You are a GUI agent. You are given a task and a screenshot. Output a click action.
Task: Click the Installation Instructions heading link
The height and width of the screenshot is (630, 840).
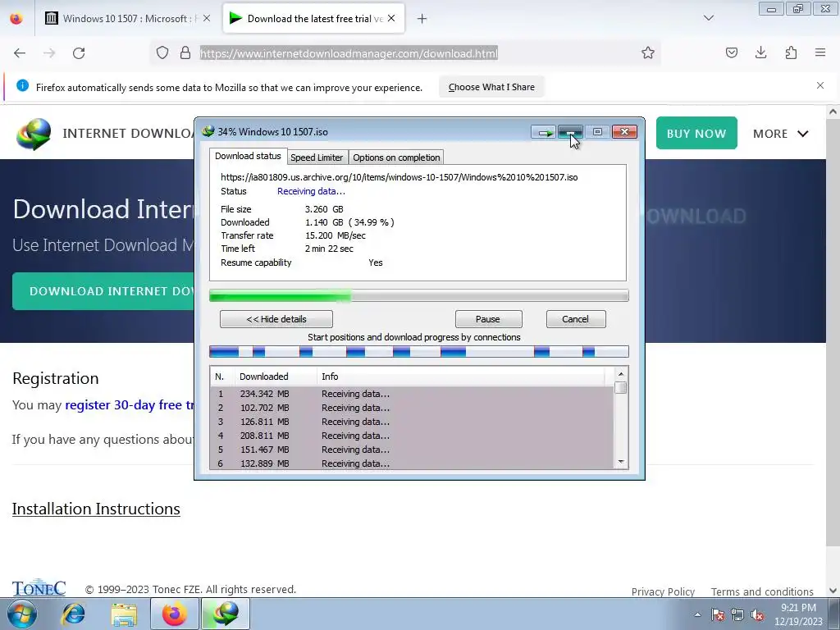pyautogui.click(x=96, y=509)
